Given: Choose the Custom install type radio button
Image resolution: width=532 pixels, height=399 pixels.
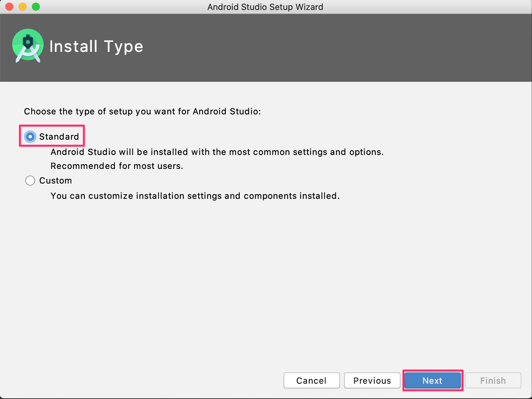Looking at the screenshot, I should pos(30,181).
